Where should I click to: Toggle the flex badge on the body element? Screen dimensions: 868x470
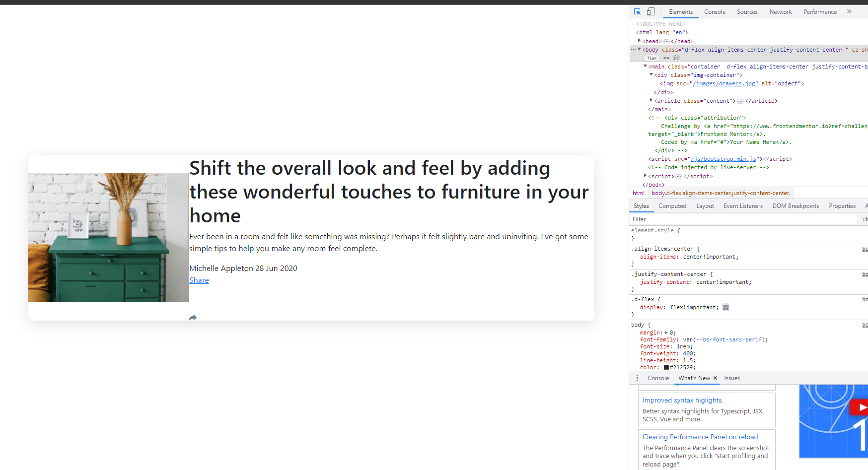tap(651, 58)
